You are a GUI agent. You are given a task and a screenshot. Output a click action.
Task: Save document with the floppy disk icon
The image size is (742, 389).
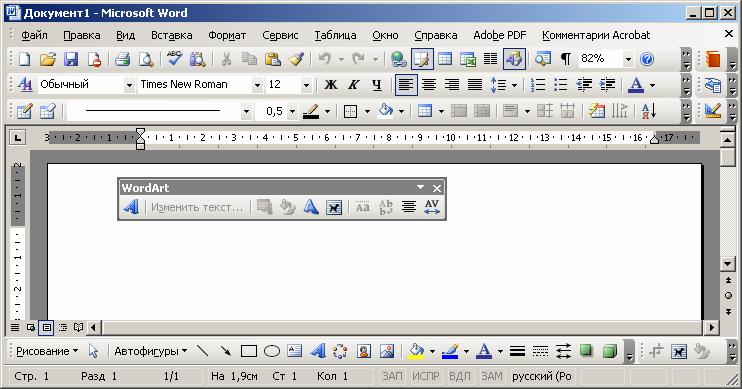71,59
